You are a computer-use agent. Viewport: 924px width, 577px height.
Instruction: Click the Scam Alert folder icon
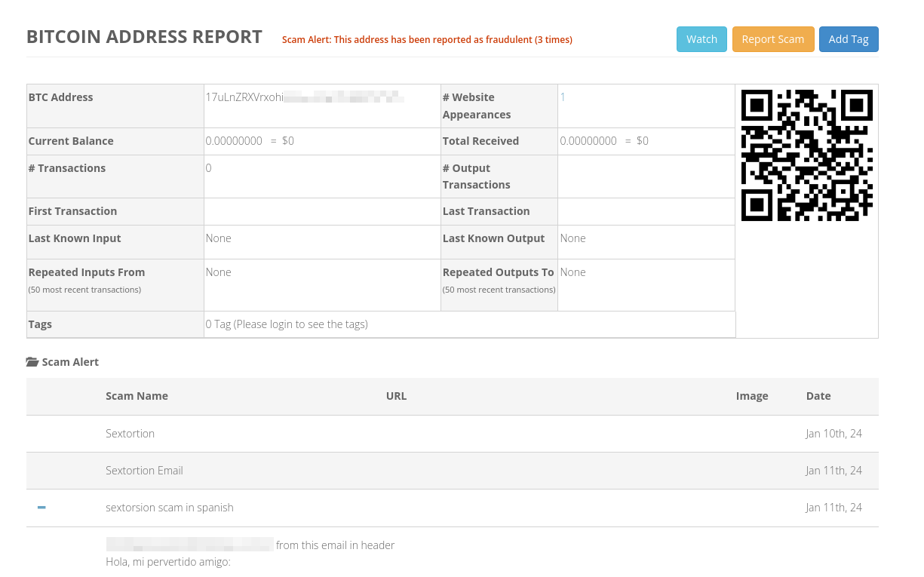click(32, 362)
